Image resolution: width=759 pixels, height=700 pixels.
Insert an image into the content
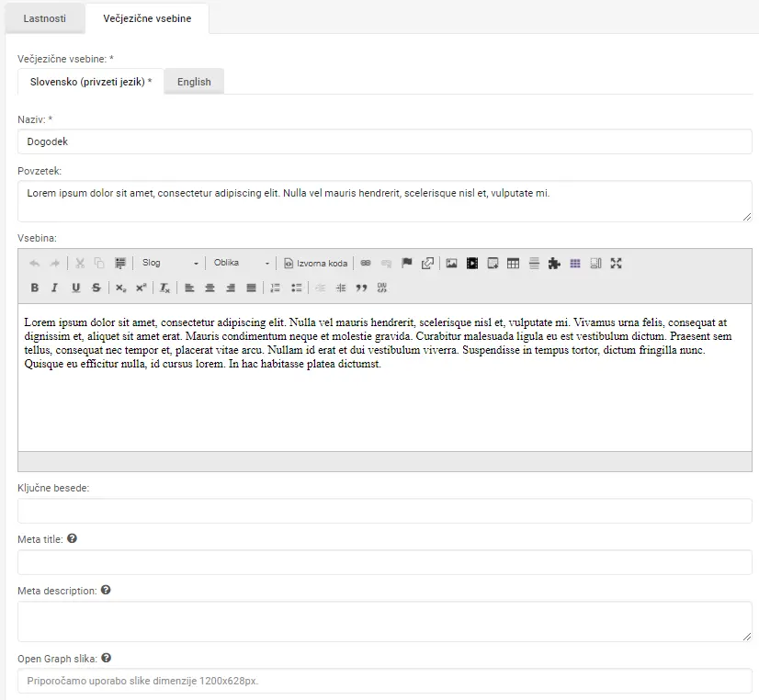(451, 264)
